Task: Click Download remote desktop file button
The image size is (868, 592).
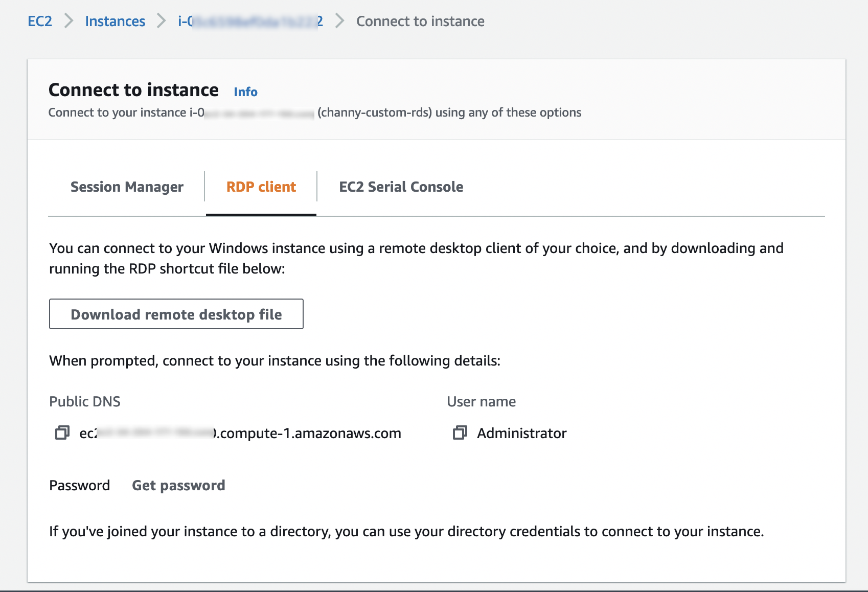Action: click(176, 314)
